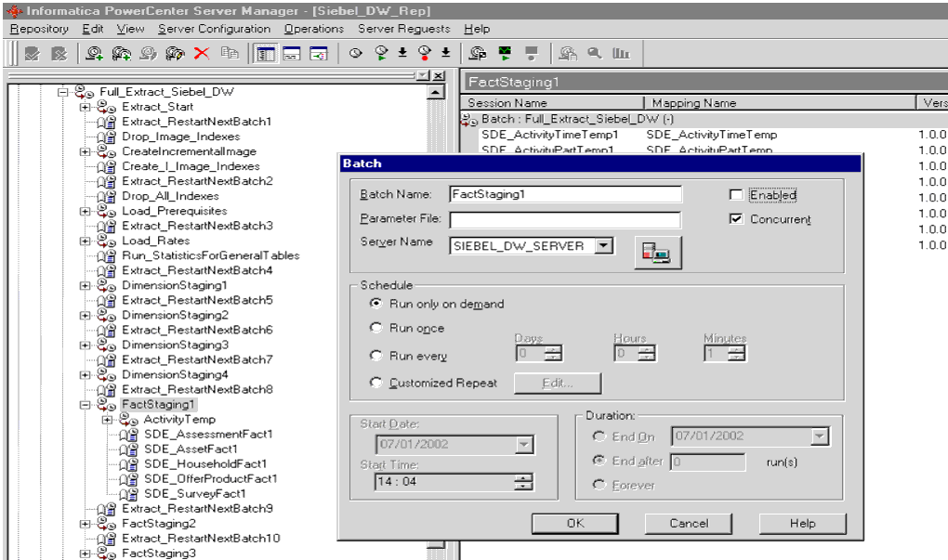Select the Run once radio button
This screenshot has width=948, height=560.
coord(376,328)
